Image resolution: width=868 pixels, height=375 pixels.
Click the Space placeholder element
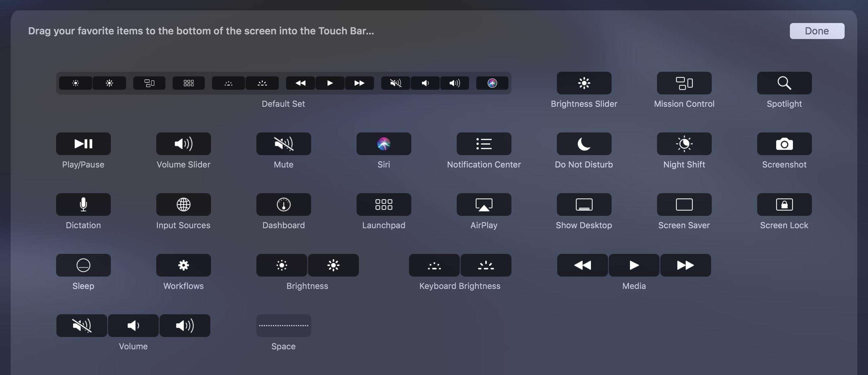pos(283,326)
